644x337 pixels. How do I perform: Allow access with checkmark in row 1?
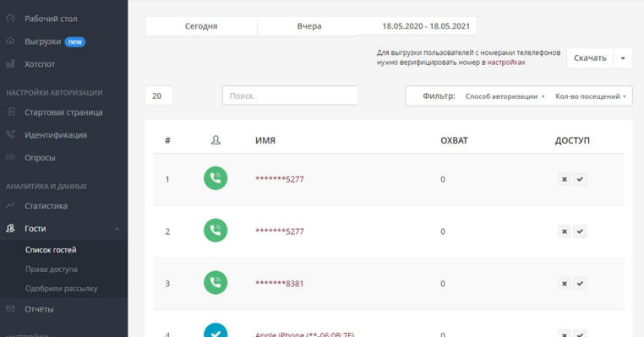tap(580, 179)
